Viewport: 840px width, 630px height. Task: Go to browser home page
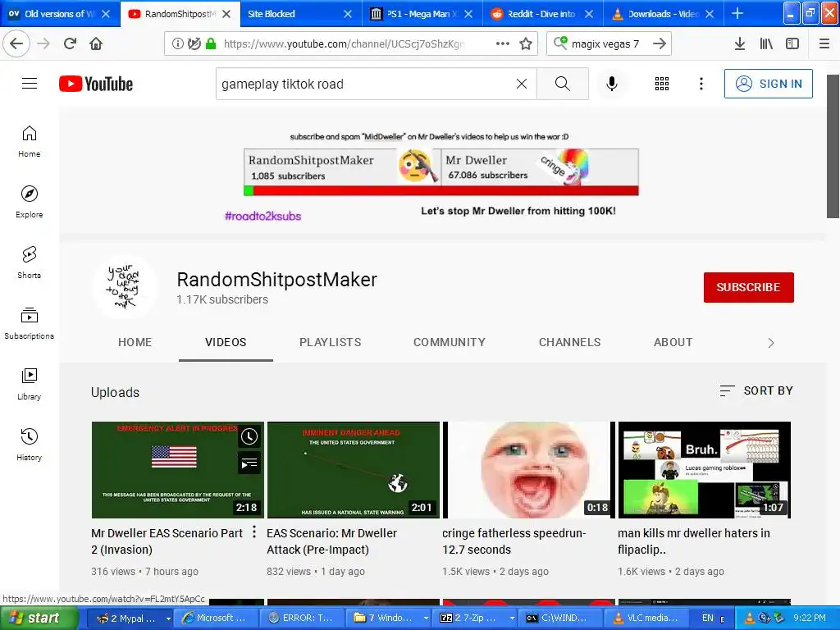pyautogui.click(x=96, y=43)
